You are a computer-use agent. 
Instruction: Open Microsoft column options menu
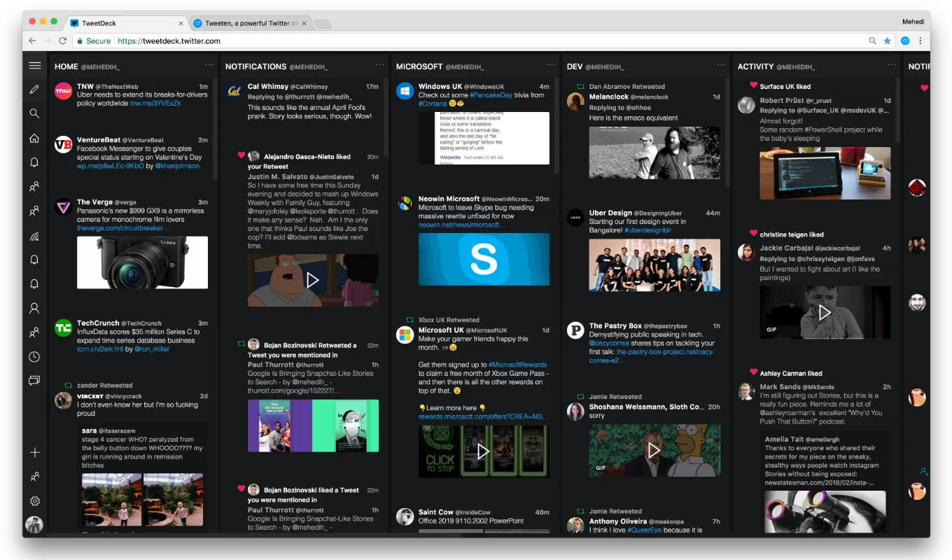click(550, 65)
